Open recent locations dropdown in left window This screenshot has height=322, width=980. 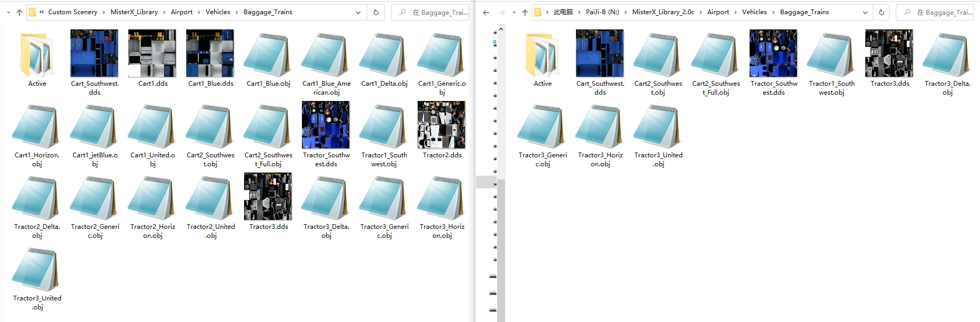coord(8,12)
